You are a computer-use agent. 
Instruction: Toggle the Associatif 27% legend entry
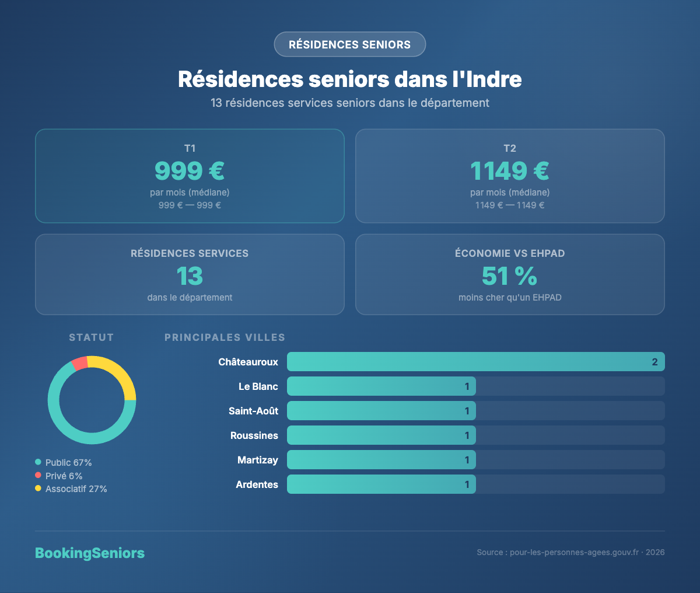76,489
